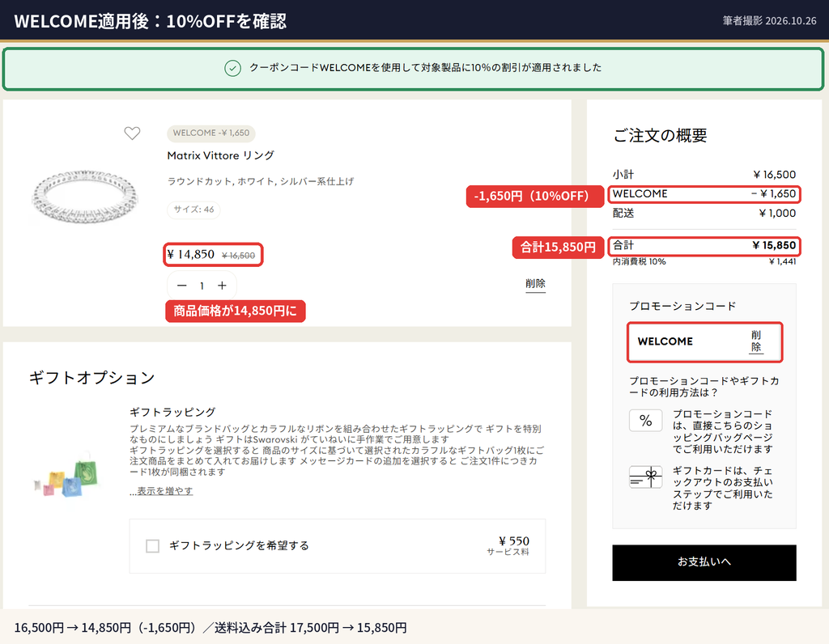Click the WELCOME promotion code field
The height and width of the screenshot is (644, 829).
click(x=704, y=341)
